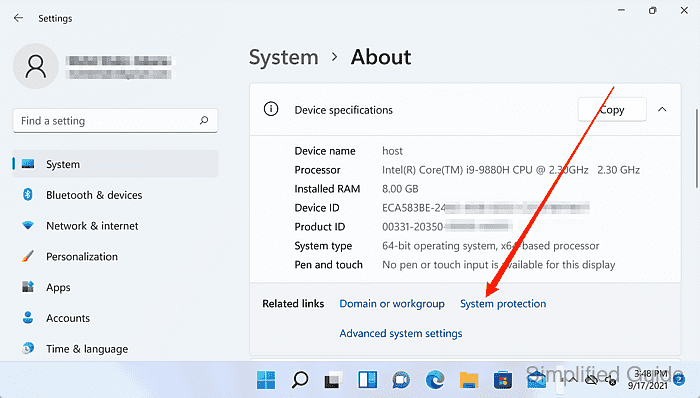Click the Windows Start button
Viewport: 700px width, 398px height.
point(266,380)
